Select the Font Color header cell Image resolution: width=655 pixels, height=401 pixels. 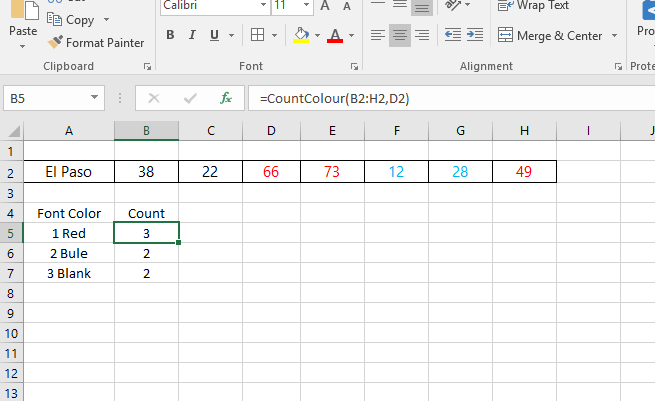69,213
